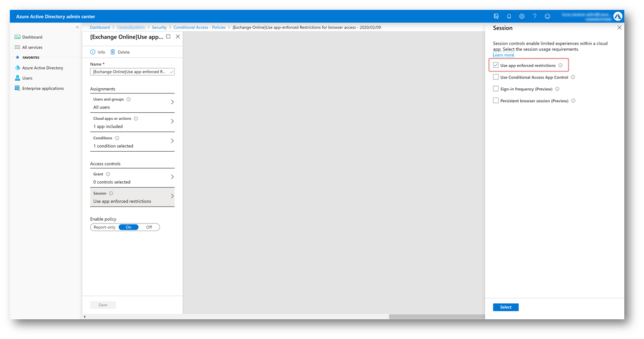Image resolution: width=644 pixels, height=339 pixels.
Task: Check Use Conditional Access App Control checkbox
Action: click(496, 77)
